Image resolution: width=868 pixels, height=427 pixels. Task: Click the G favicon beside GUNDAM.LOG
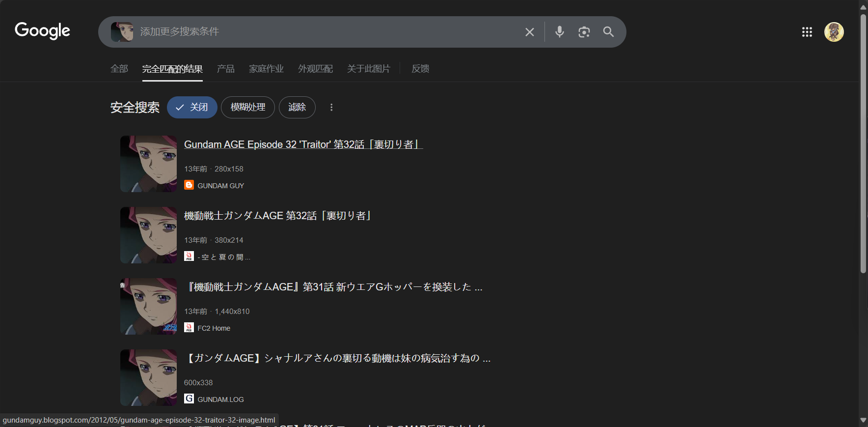(189, 399)
